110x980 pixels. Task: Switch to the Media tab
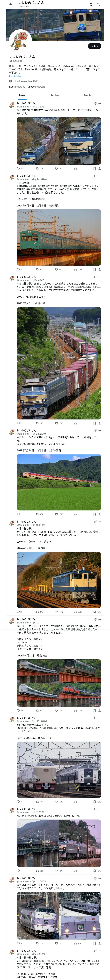pyautogui.click(x=88, y=96)
